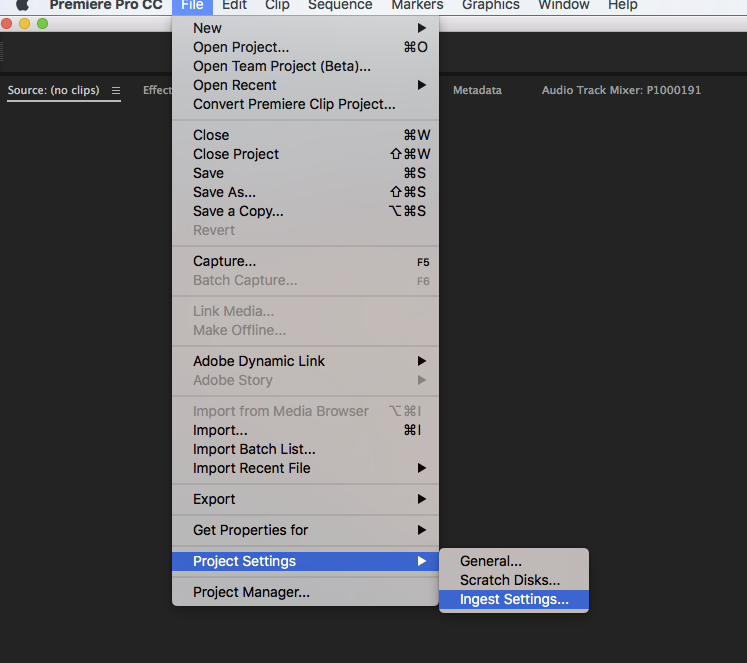The height and width of the screenshot is (663, 747).
Task: Open Scratch Disks... settings
Action: coord(514,581)
